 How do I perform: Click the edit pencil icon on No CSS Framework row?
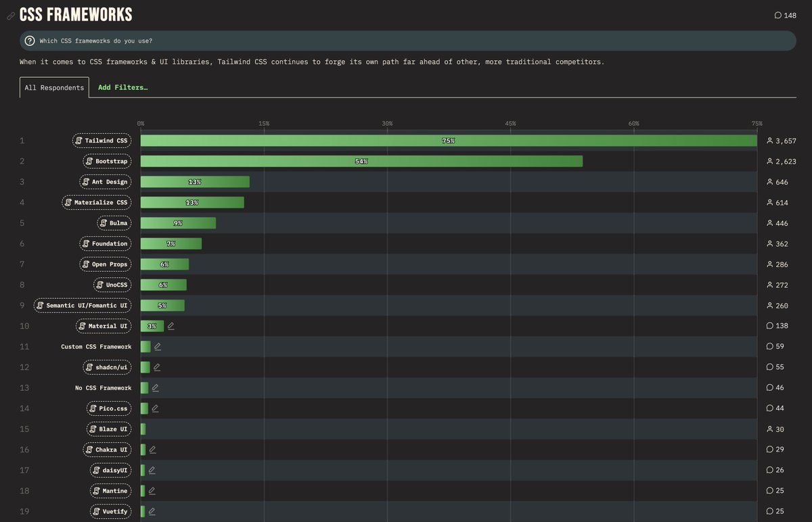click(155, 388)
